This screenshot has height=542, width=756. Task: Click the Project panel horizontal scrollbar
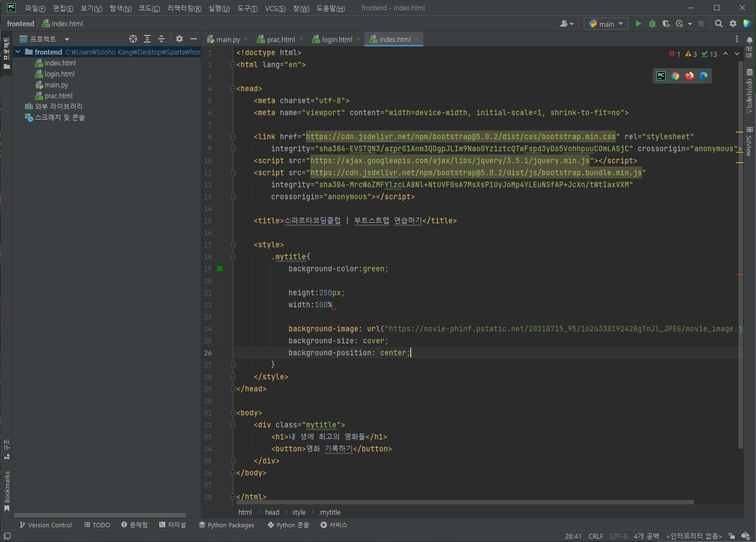tap(100, 515)
